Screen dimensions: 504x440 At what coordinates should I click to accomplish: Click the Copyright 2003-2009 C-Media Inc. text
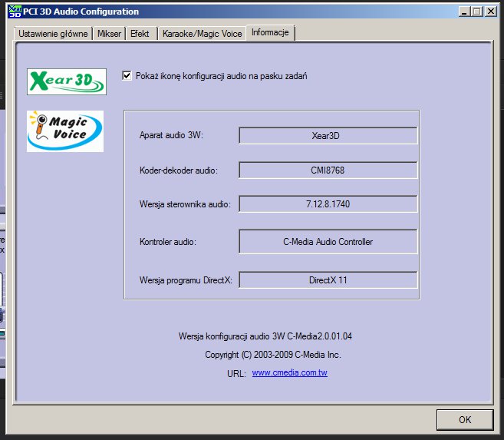273,355
